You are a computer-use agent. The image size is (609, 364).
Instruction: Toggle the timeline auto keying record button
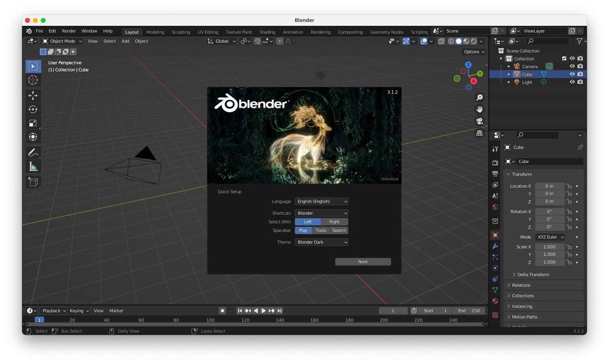[x=222, y=310]
